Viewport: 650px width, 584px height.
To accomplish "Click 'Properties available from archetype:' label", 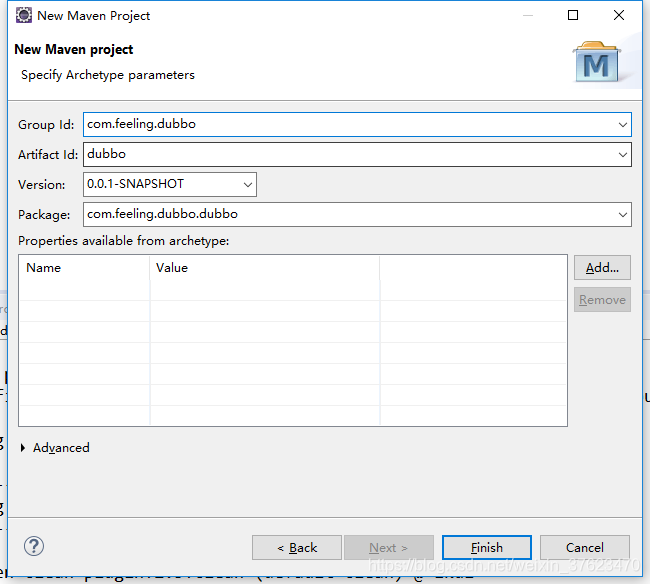I will (x=124, y=241).
